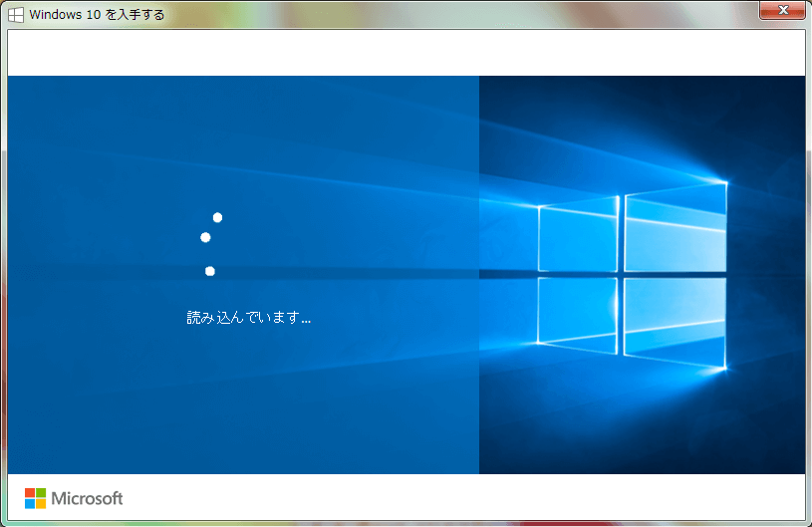Screen dimensions: 812x527
Task: Click the large Windows 10 logo image
Action: point(633,275)
